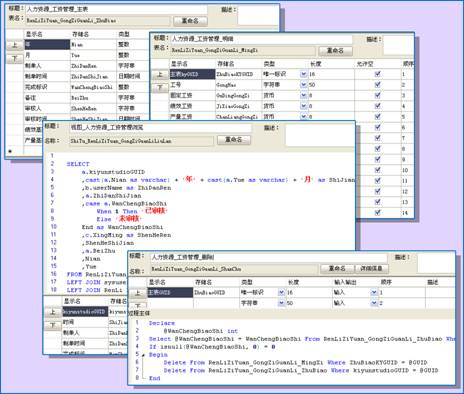Screen dimensions: 464x394
Task: Click 标题 field 视图_人力资源_工资管理浏览
Action: pos(160,128)
